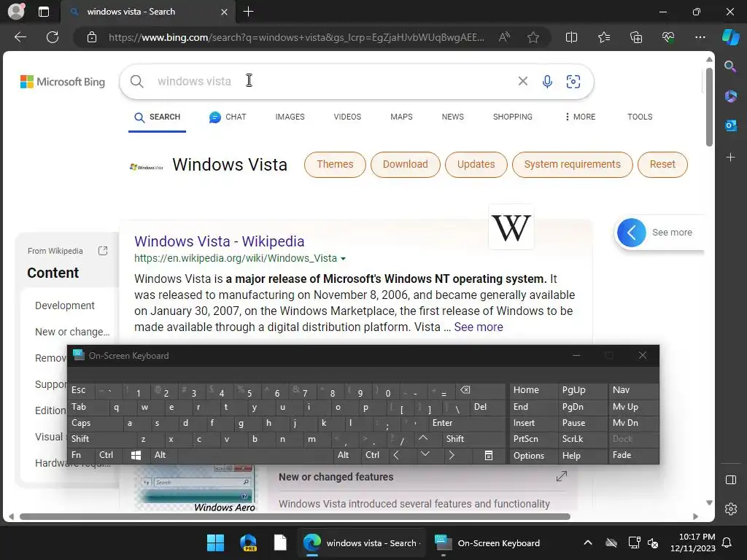
Task: Click the Windows Aero thumbnail image
Action: [x=196, y=489]
